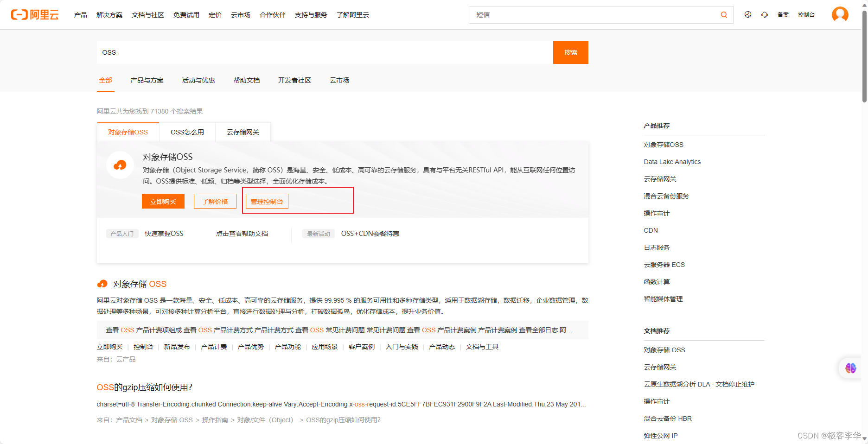868x444 pixels.
Task: Open 了解阿里云 in top navigation
Action: [353, 15]
